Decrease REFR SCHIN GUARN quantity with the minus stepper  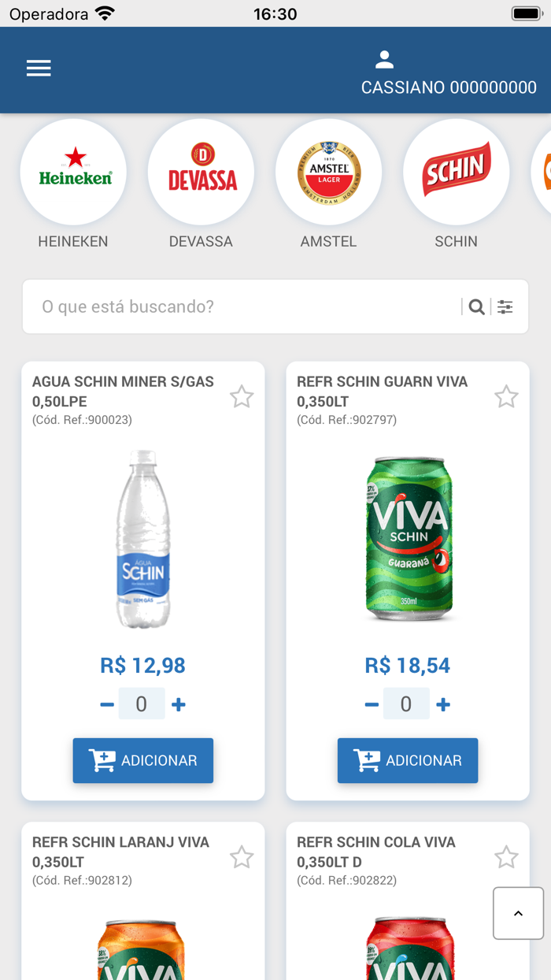point(371,703)
